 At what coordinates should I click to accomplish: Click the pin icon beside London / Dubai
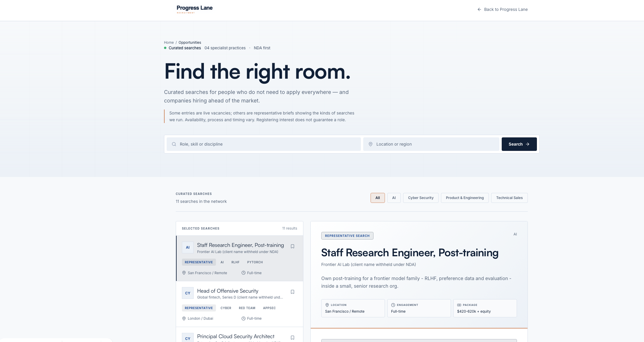(x=184, y=319)
